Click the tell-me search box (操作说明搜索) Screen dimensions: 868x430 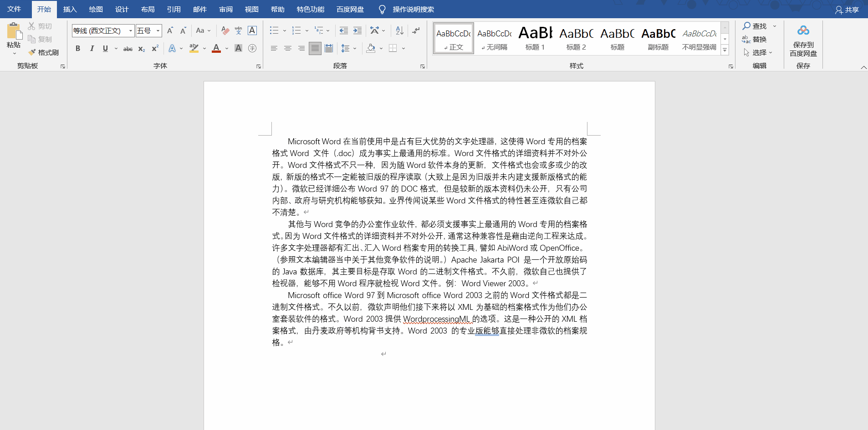413,10
